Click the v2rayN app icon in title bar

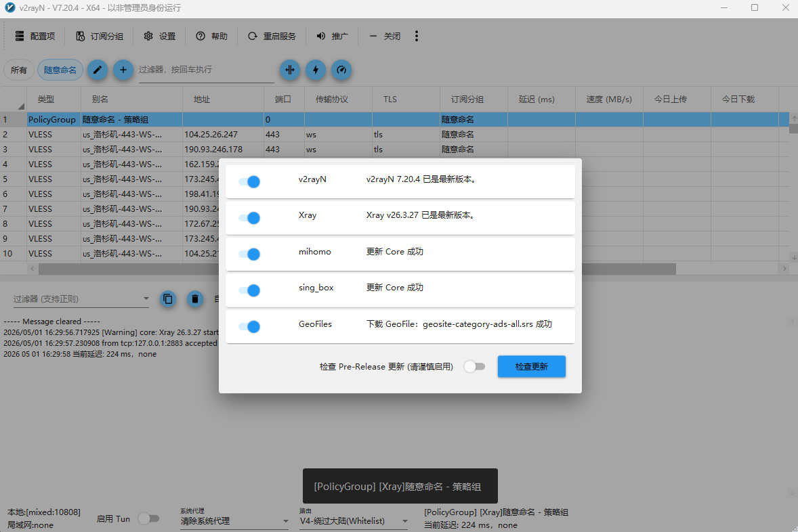pyautogui.click(x=9, y=7)
